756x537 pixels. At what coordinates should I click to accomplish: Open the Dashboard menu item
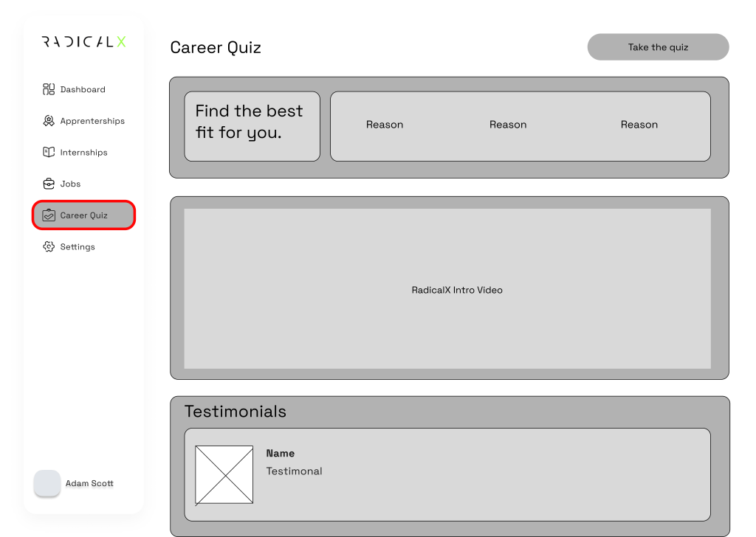(x=83, y=90)
